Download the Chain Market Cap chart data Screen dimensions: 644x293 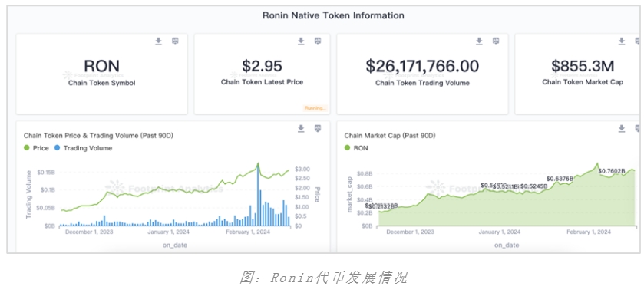click(x=622, y=128)
